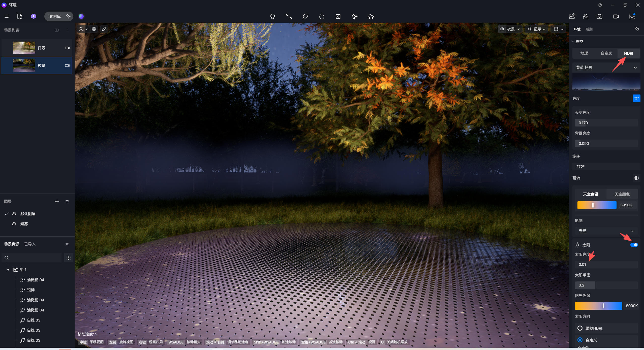Select the 自定义 sun direction radio
The image size is (644, 350).
[x=580, y=340]
